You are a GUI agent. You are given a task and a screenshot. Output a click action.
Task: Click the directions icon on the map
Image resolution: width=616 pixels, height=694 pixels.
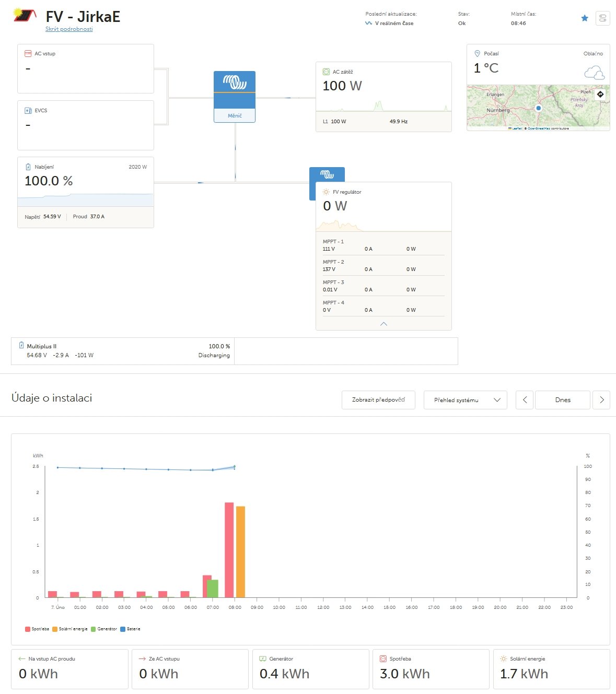[x=600, y=95]
